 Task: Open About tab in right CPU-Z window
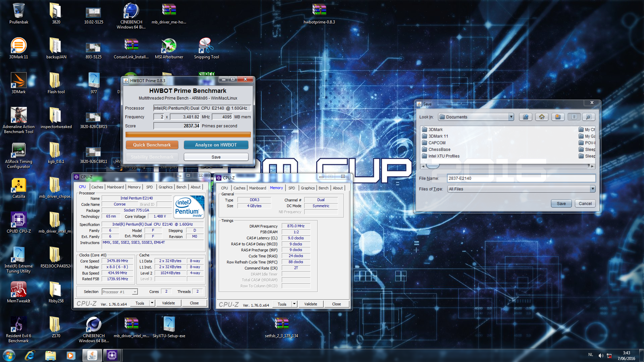(338, 188)
